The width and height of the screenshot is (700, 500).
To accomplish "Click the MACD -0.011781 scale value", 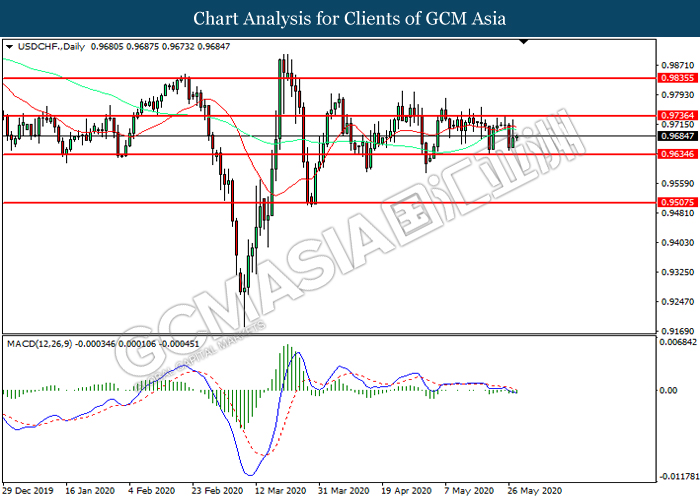I will [677, 476].
